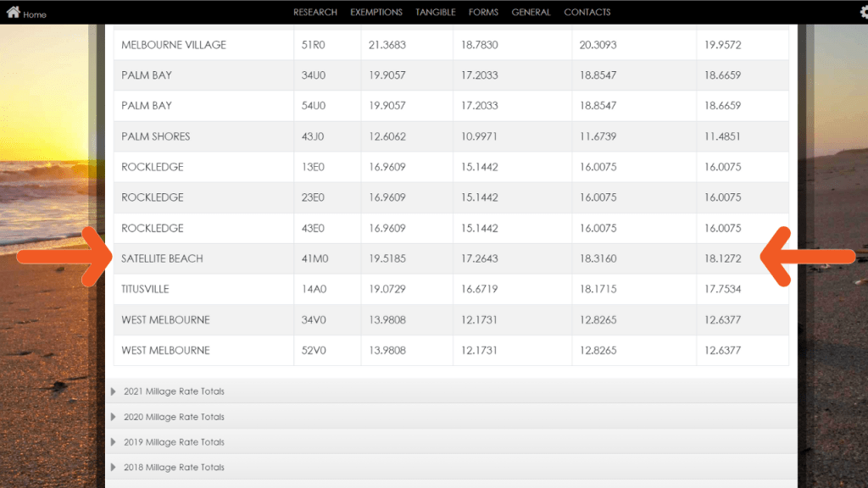868x488 pixels.
Task: Click the 18.1272 value cell
Action: [722, 258]
